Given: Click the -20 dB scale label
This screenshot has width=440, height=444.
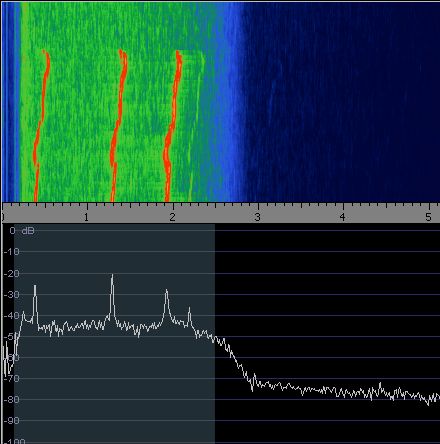Looking at the screenshot, I should coord(11,273).
